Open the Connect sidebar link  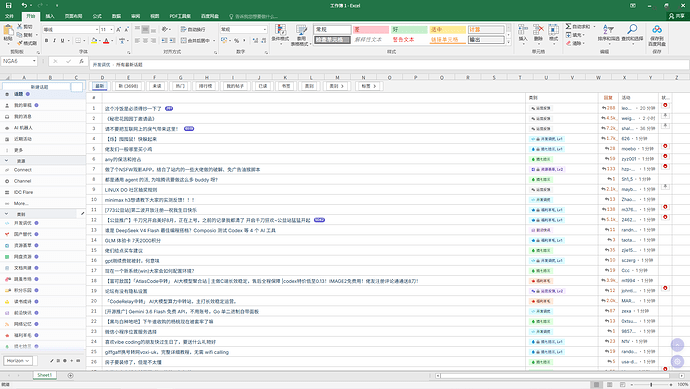pyautogui.click(x=22, y=170)
